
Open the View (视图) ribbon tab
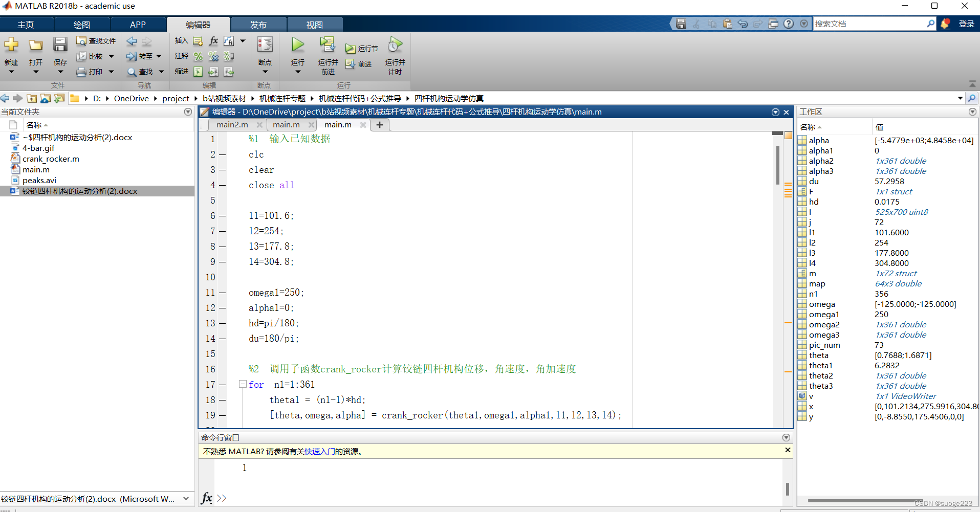tap(314, 25)
